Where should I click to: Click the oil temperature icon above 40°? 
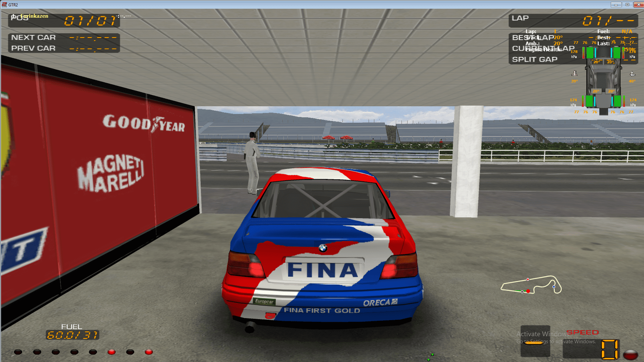pyautogui.click(x=632, y=74)
